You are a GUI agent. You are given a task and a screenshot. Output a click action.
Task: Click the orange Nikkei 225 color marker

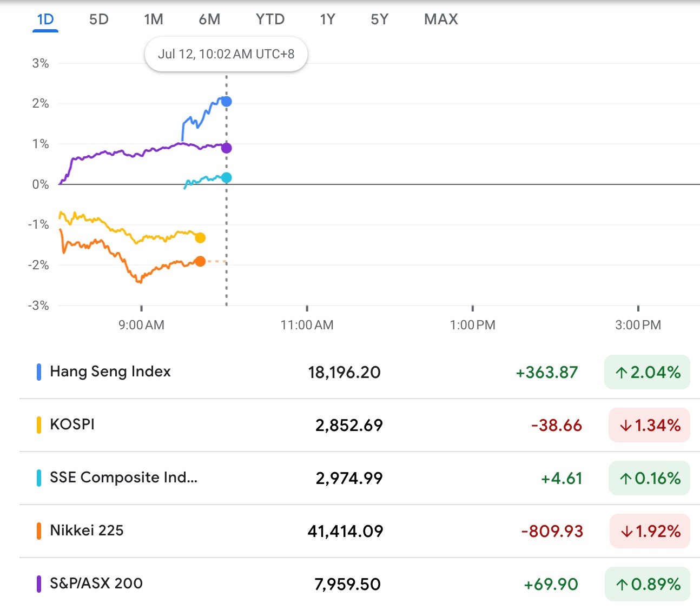tap(39, 531)
